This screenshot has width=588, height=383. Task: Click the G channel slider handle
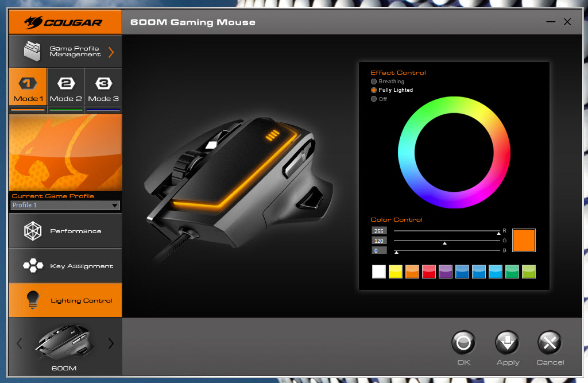pyautogui.click(x=445, y=243)
